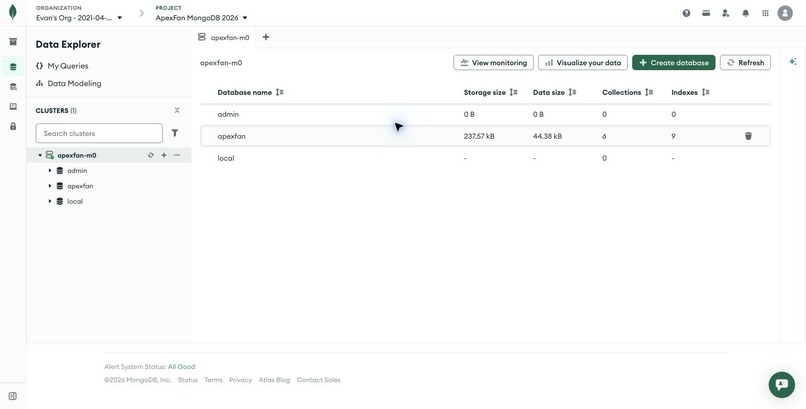Sort by Database name column
806x409 pixels.
coord(280,92)
